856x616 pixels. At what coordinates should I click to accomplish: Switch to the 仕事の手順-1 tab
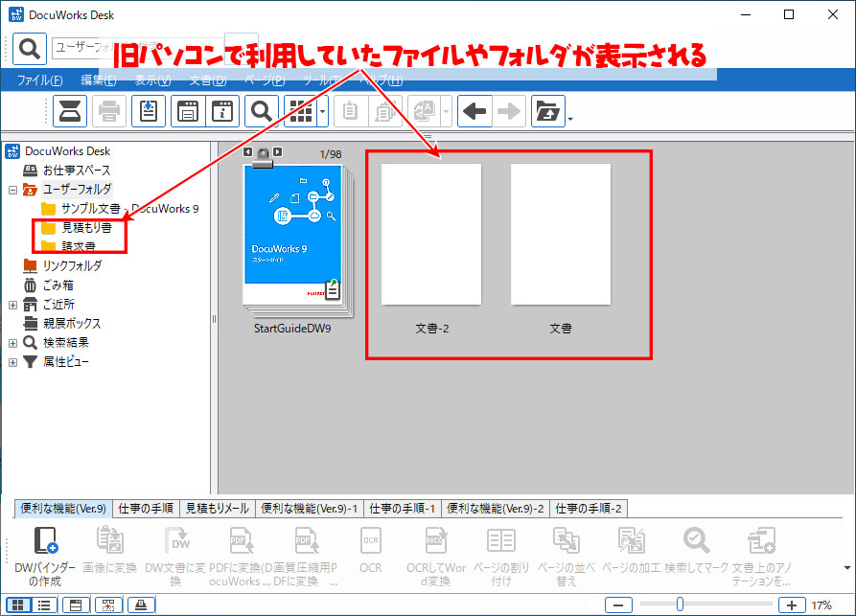click(x=403, y=509)
